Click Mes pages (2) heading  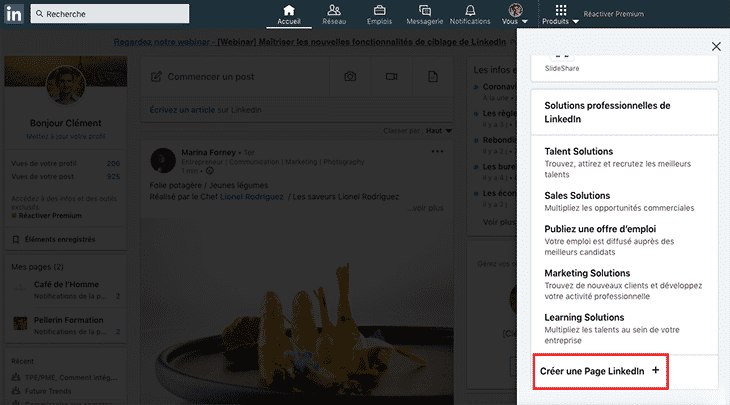[x=37, y=267]
